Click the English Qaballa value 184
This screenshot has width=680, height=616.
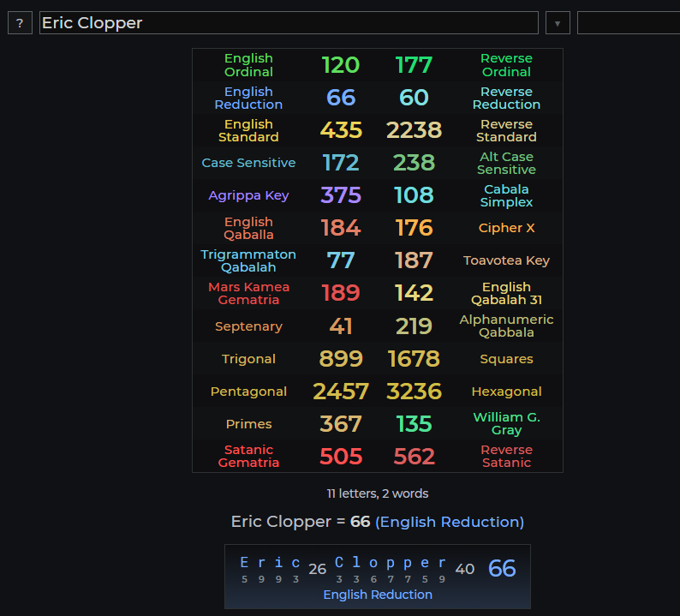pyautogui.click(x=341, y=228)
